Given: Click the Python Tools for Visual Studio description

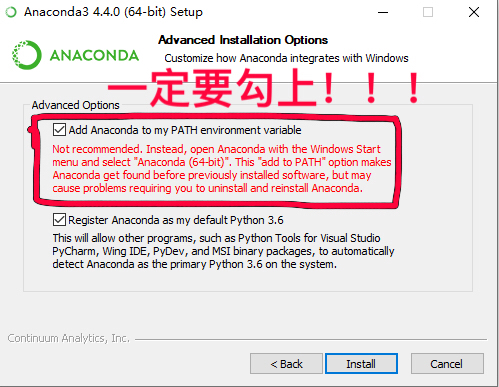Looking at the screenshot, I should pos(223,251).
